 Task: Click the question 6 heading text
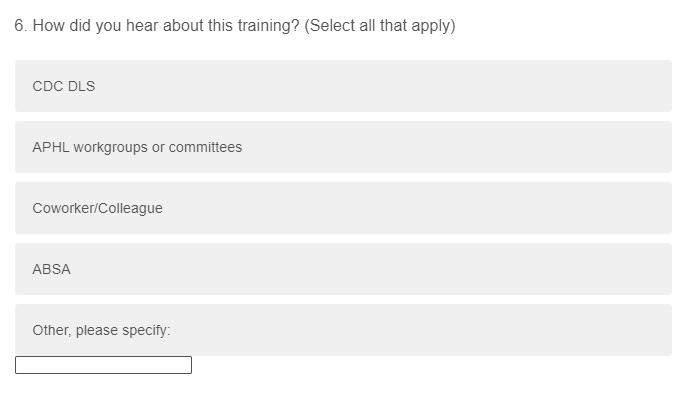(x=158, y=26)
